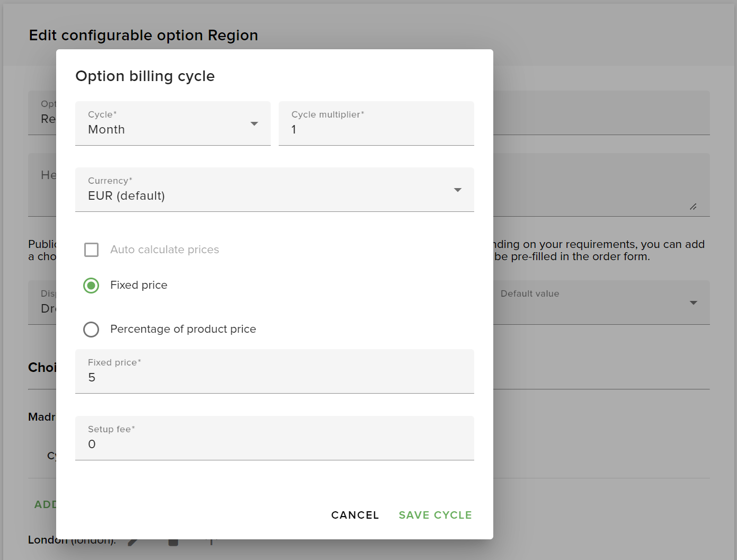This screenshot has height=560, width=737.
Task: Click the green ADD link
Action: click(x=45, y=504)
